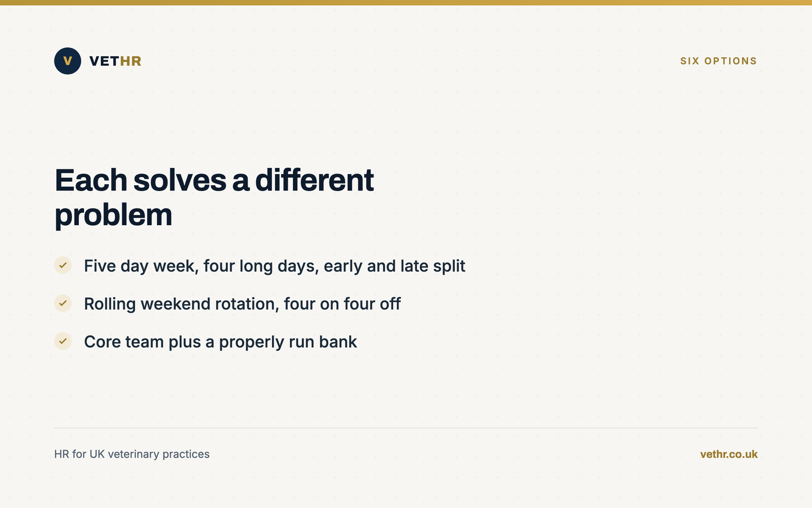The width and height of the screenshot is (812, 508).
Task: Click the words four on four off
Action: pyautogui.click(x=342, y=304)
